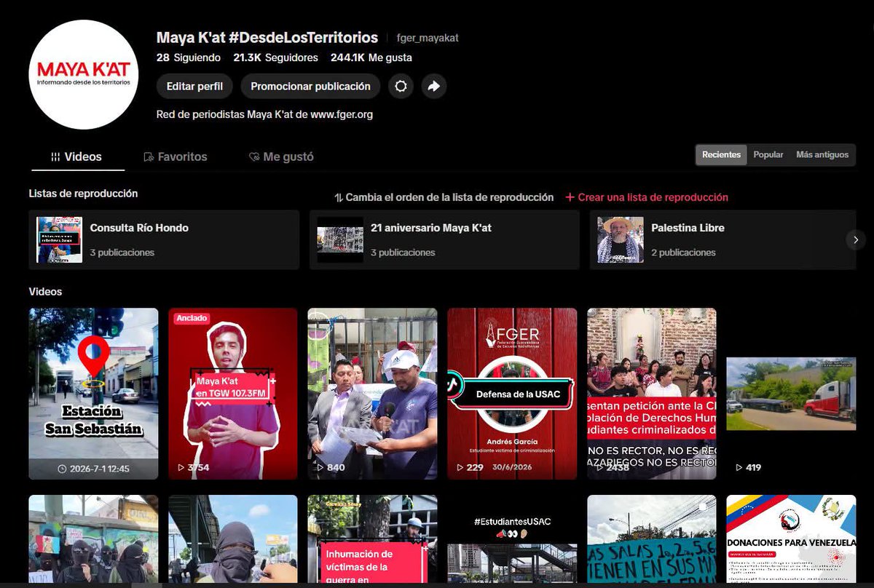The height and width of the screenshot is (588, 874).
Task: Open the Me gustó tab
Action: click(x=281, y=156)
